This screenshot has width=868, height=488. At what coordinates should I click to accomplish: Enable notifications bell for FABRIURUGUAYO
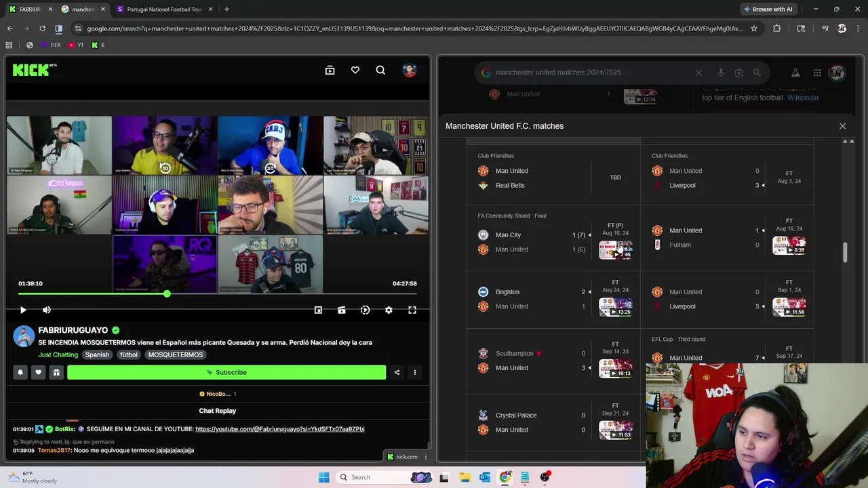[x=20, y=372]
